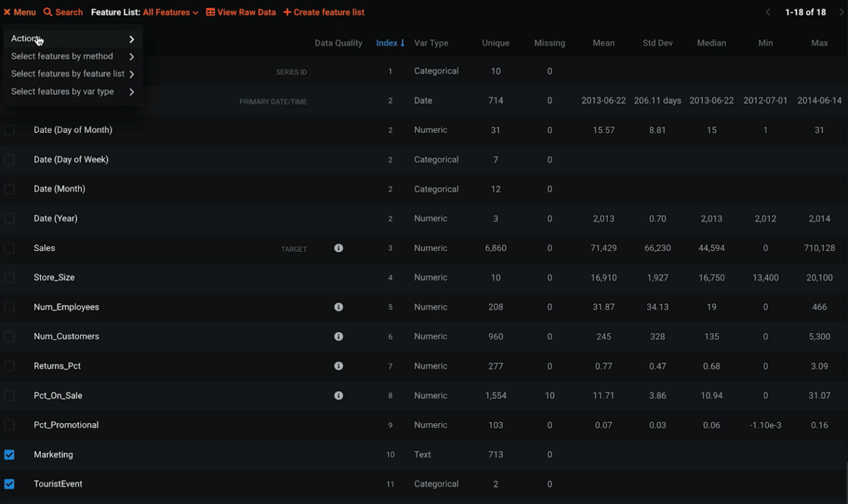Open the Search tool
This screenshot has width=848, height=504.
pyautogui.click(x=63, y=12)
